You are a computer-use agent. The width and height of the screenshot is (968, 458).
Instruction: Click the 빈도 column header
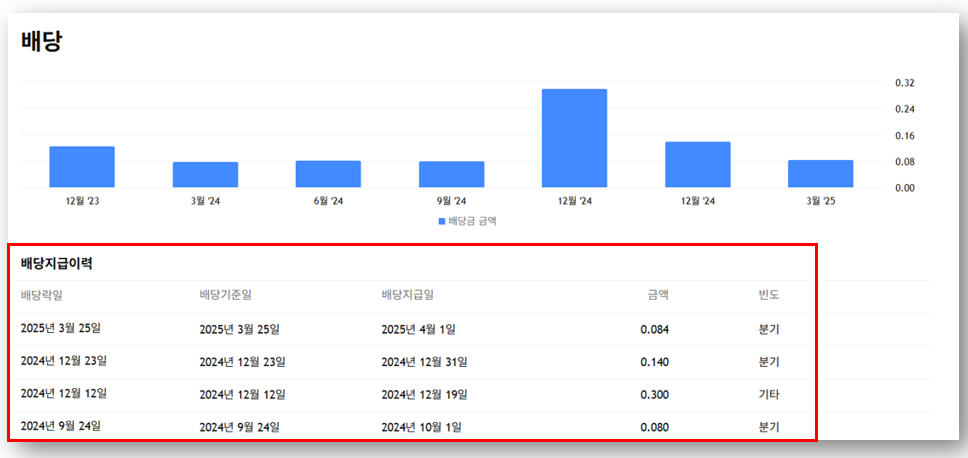pos(769,295)
